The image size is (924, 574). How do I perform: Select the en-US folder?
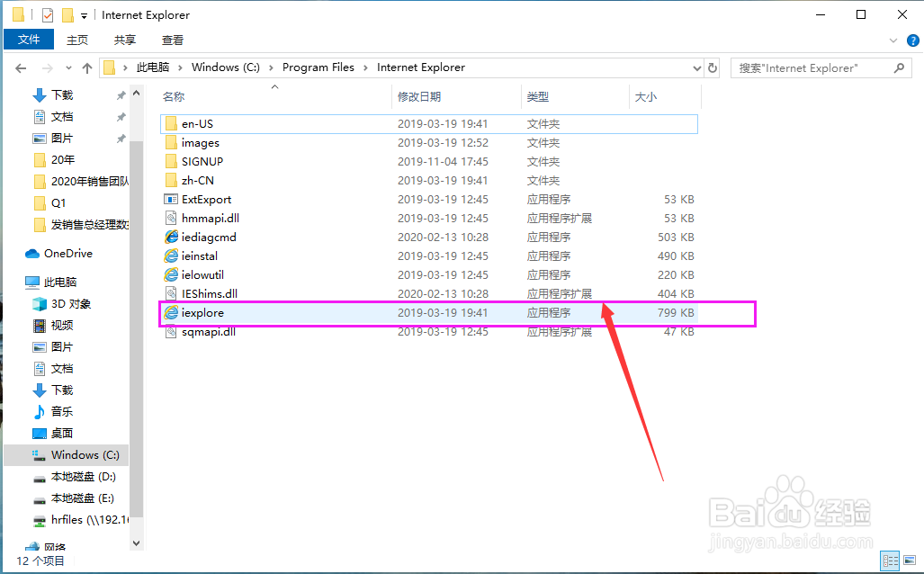[429, 124]
